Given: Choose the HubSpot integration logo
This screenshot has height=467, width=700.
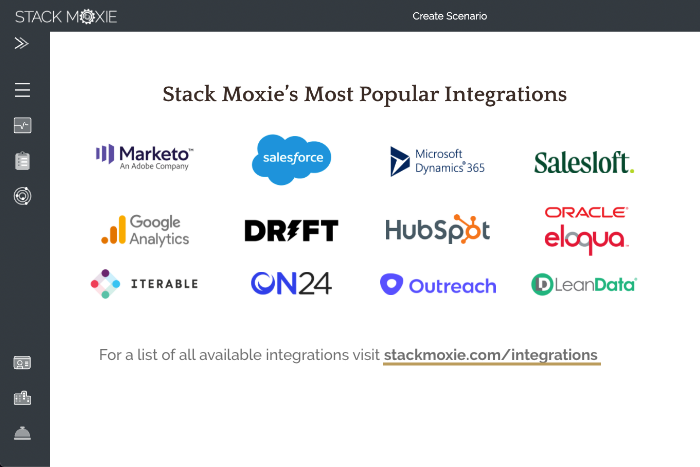Looking at the screenshot, I should (x=438, y=229).
